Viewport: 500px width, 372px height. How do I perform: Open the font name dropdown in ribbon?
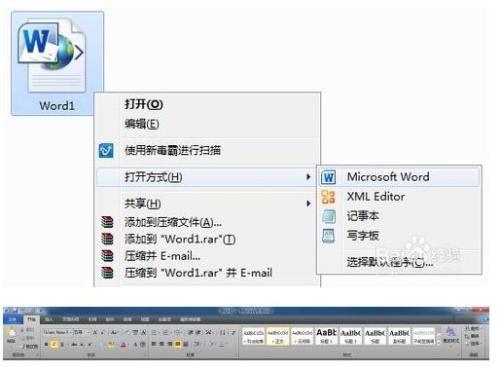[57, 332]
